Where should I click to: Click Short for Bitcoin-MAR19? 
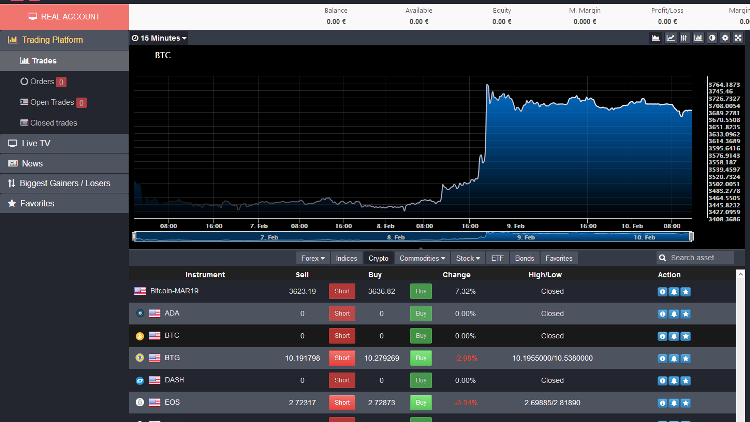[342, 291]
